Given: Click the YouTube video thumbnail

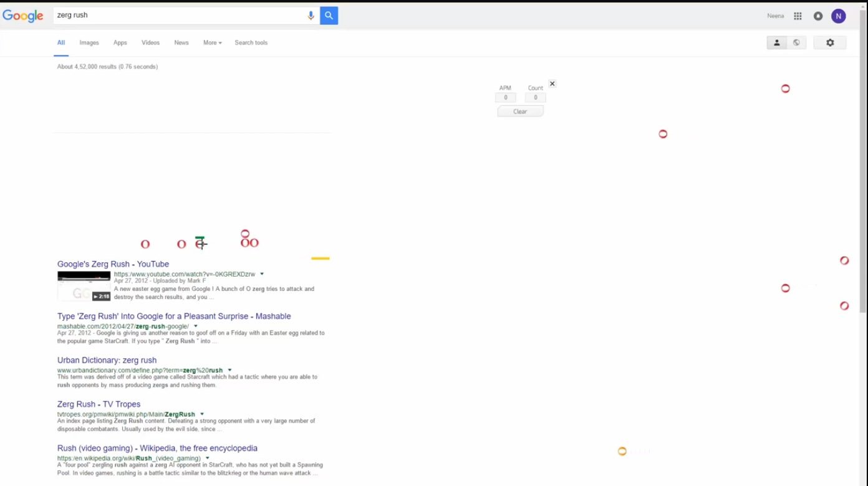Looking at the screenshot, I should tap(84, 286).
